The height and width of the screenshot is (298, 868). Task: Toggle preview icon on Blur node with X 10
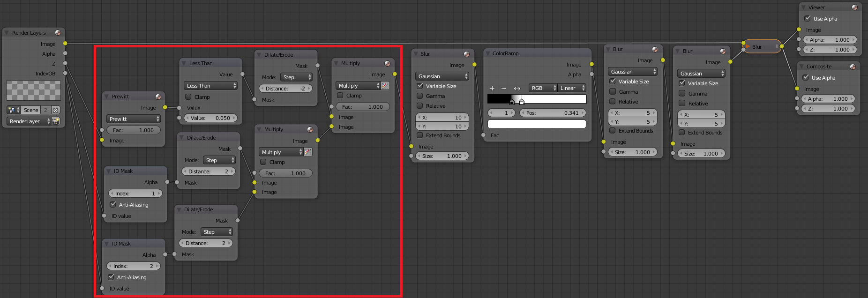466,54
